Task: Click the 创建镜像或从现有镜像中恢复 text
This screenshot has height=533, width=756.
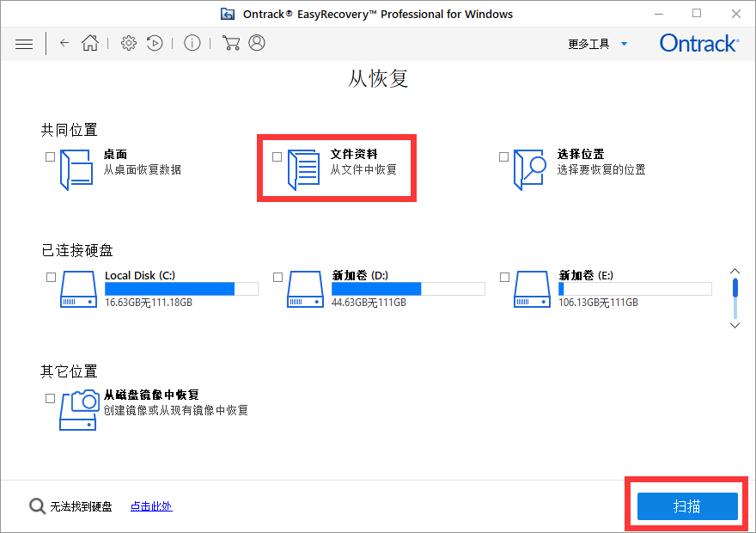Action: coord(175,410)
